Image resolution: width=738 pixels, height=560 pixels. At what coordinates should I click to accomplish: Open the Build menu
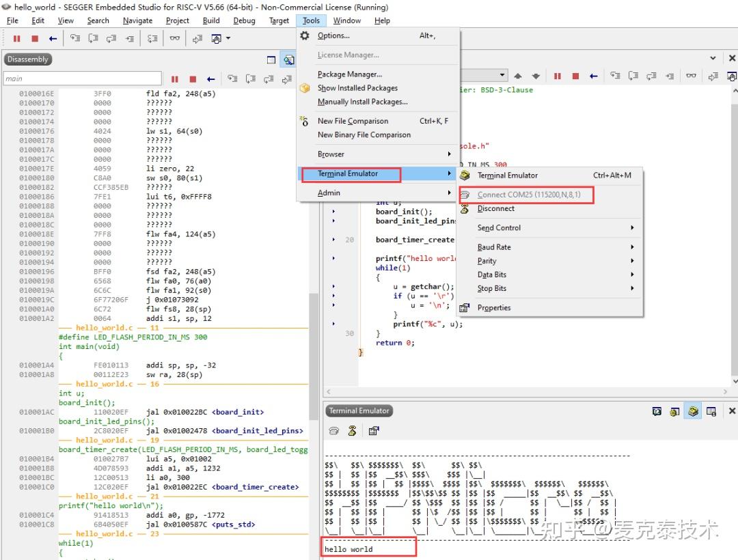(x=211, y=20)
